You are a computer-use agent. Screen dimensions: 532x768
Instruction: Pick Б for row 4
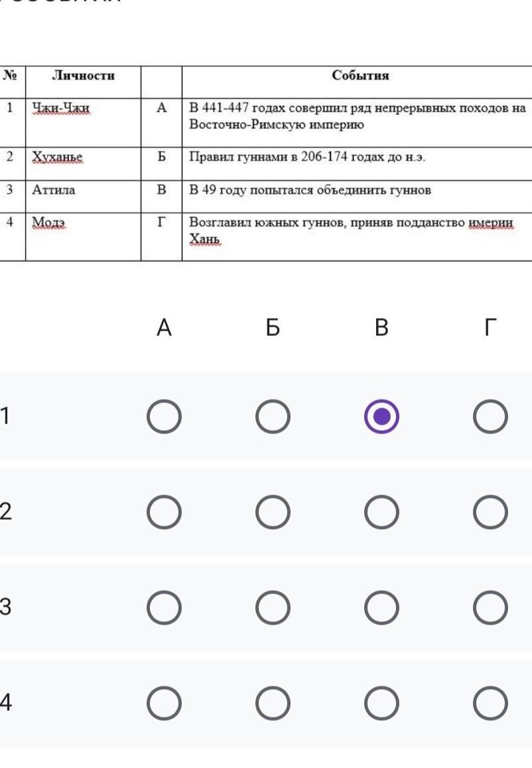[x=273, y=703]
